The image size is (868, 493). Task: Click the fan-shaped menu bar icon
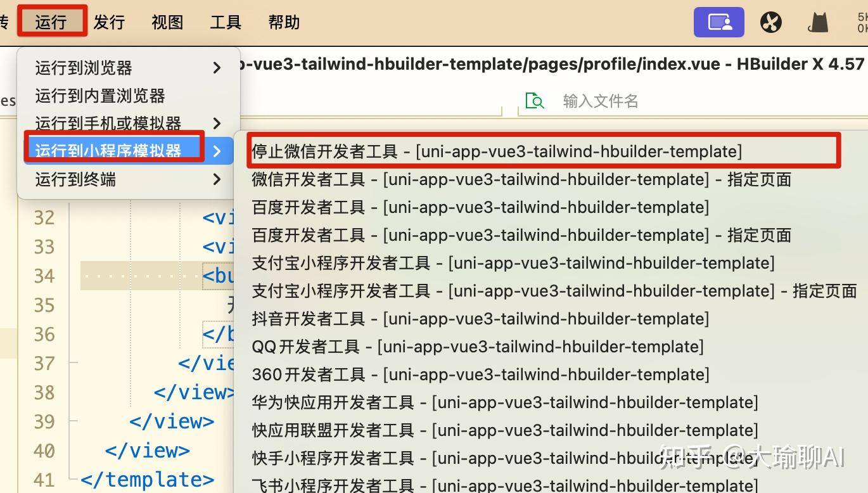[771, 23]
